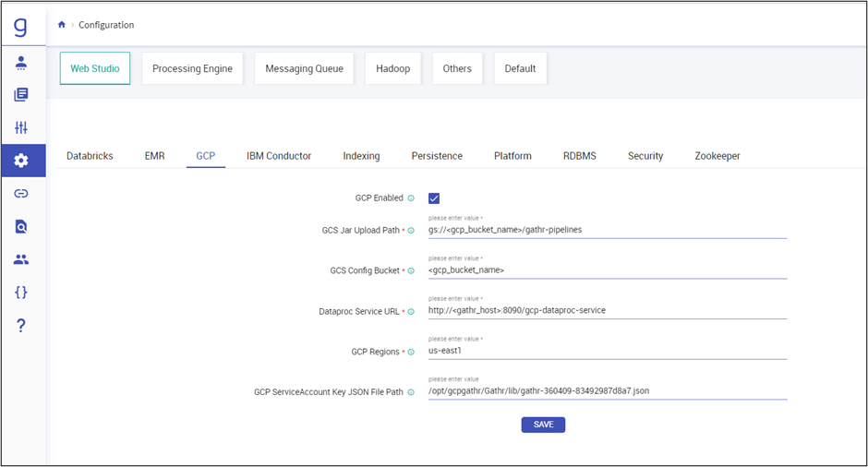The height and width of the screenshot is (467, 868).
Task: Click the Gathr logo icon
Action: click(21, 25)
